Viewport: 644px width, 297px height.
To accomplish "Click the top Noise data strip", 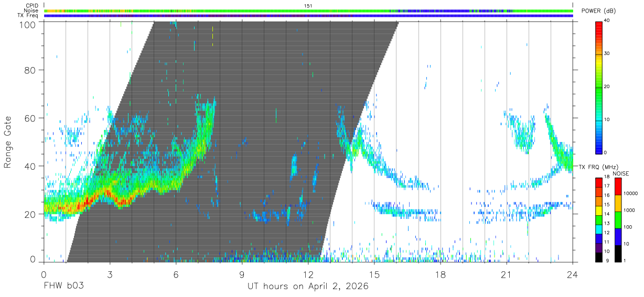I will tap(308, 10).
